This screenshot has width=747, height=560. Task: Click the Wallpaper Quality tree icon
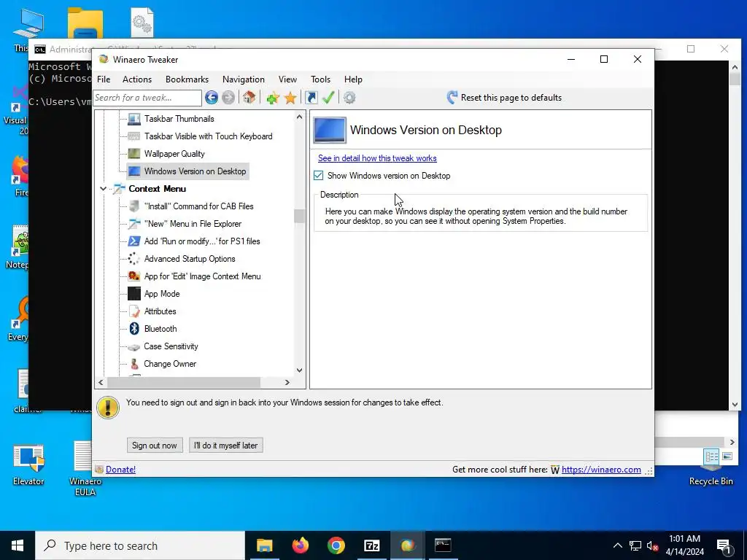134,154
